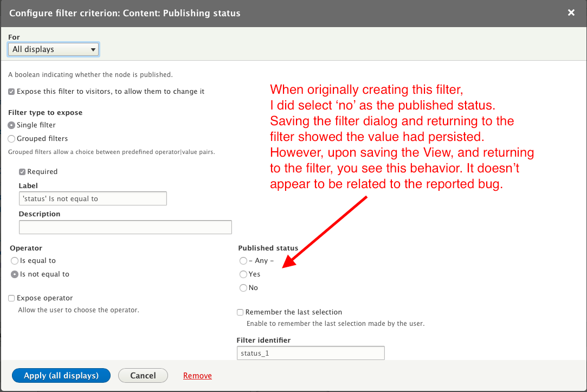Check 'Remember the last selection'
This screenshot has height=392, width=587.
(x=240, y=312)
